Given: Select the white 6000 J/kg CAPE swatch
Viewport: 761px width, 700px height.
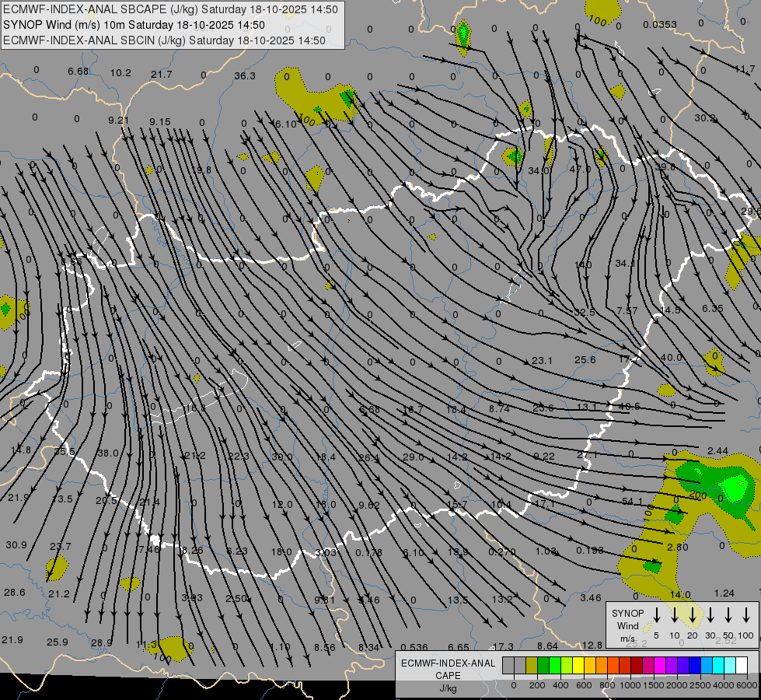Looking at the screenshot, I should (742, 665).
